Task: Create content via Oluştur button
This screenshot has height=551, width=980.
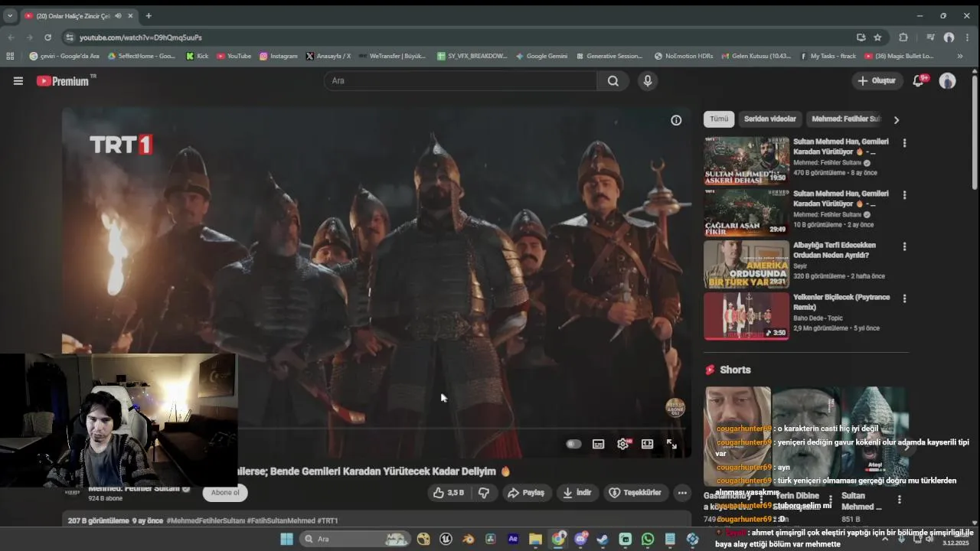Action: tap(877, 80)
